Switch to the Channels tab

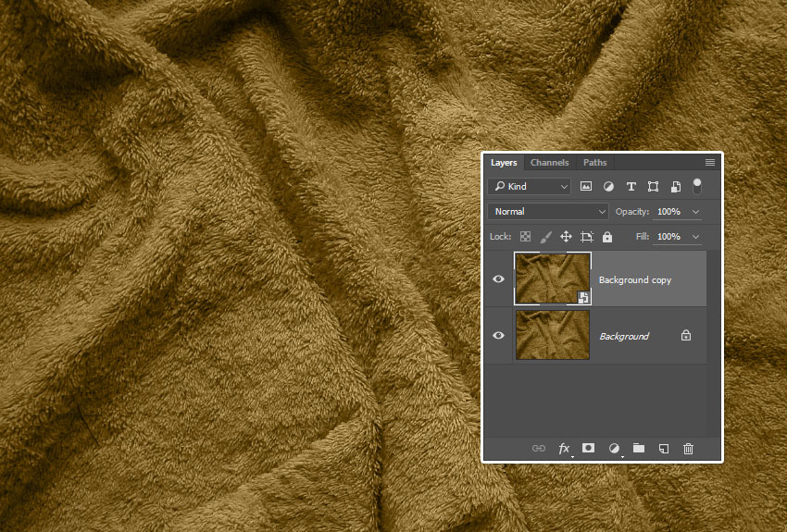coord(549,163)
